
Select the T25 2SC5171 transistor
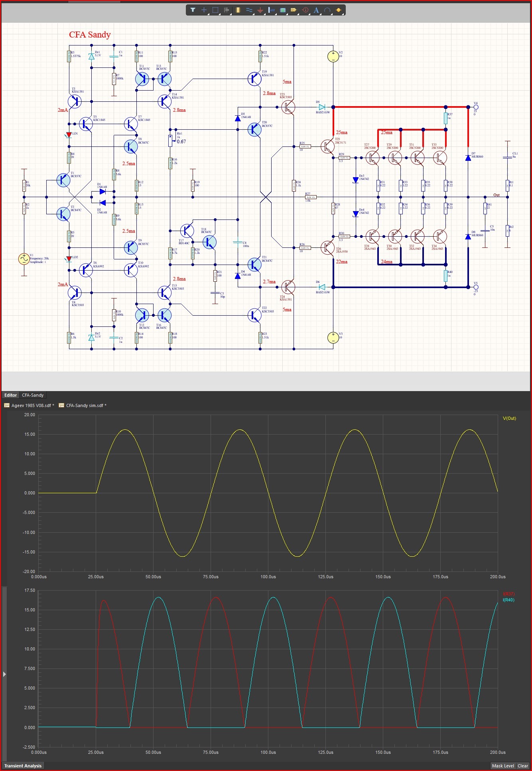pos(327,146)
